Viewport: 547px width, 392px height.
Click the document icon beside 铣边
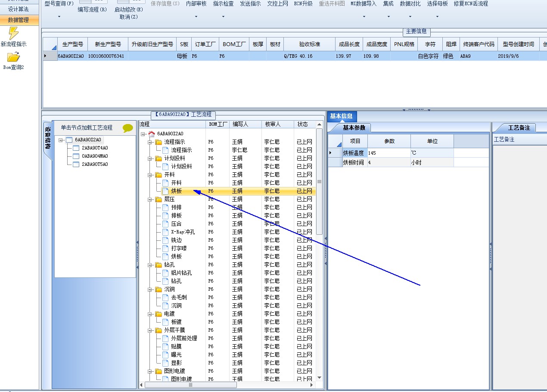166,240
